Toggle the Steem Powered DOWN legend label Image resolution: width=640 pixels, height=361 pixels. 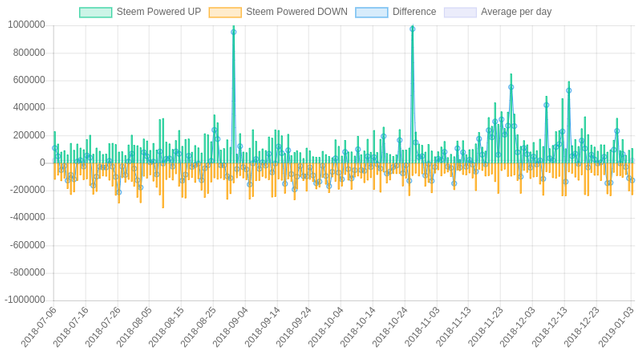(x=297, y=12)
